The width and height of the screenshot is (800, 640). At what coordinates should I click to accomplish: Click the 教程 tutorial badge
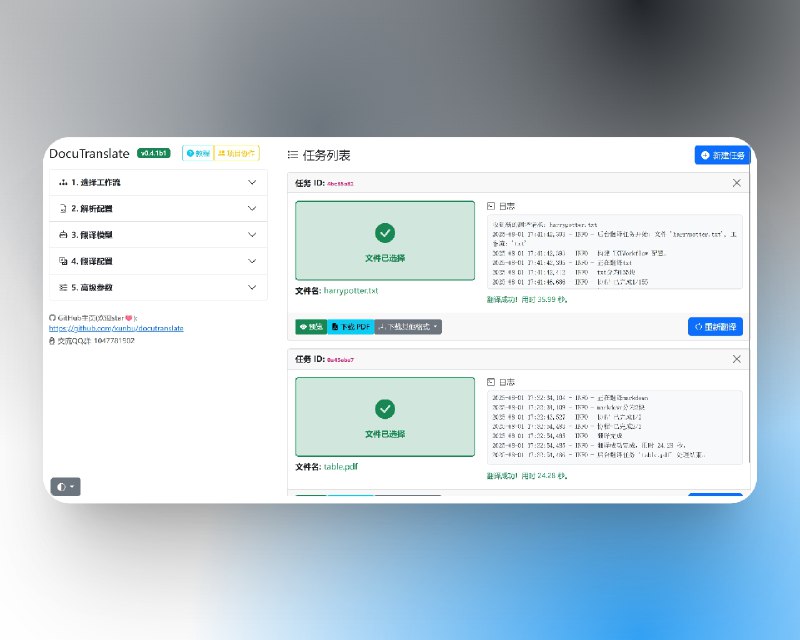coord(198,153)
